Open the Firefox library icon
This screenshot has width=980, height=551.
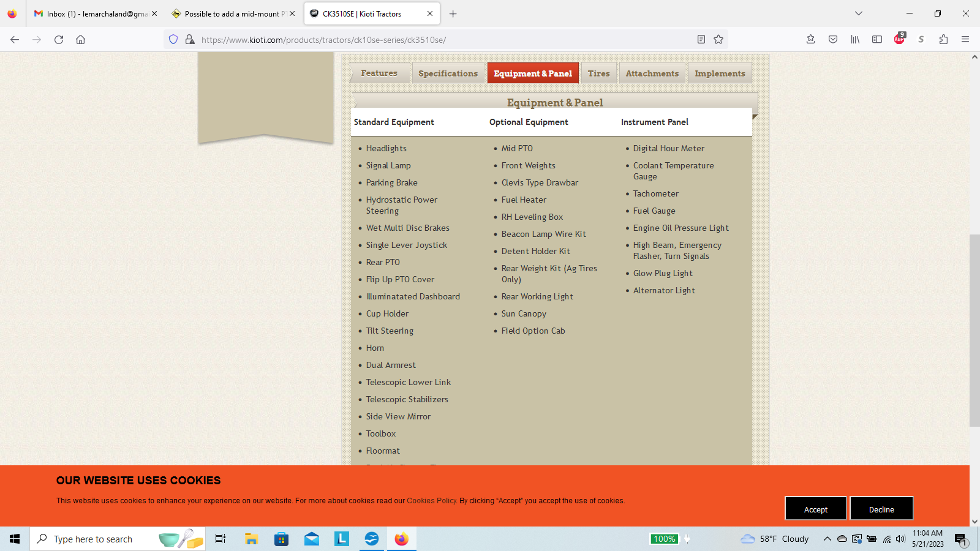tap(855, 40)
